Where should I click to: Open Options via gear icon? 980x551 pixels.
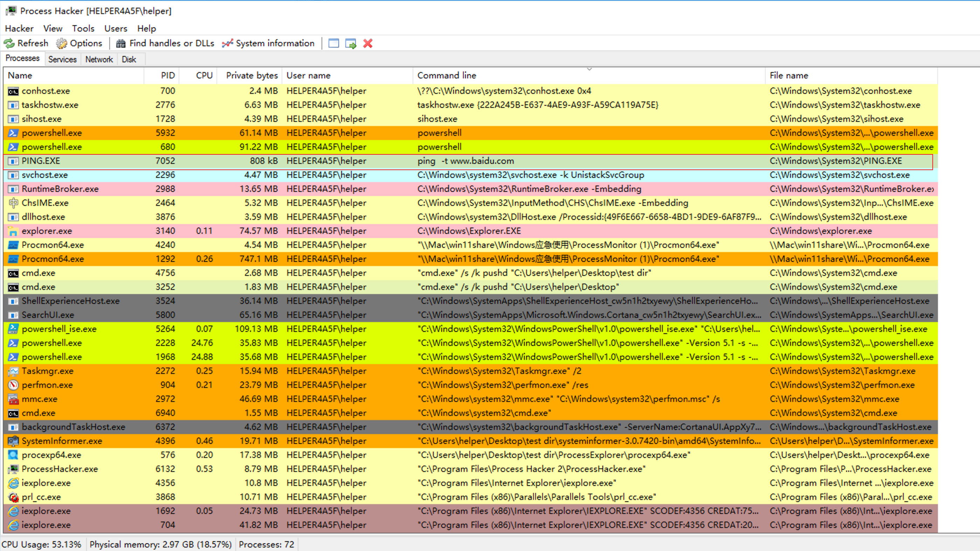click(61, 43)
